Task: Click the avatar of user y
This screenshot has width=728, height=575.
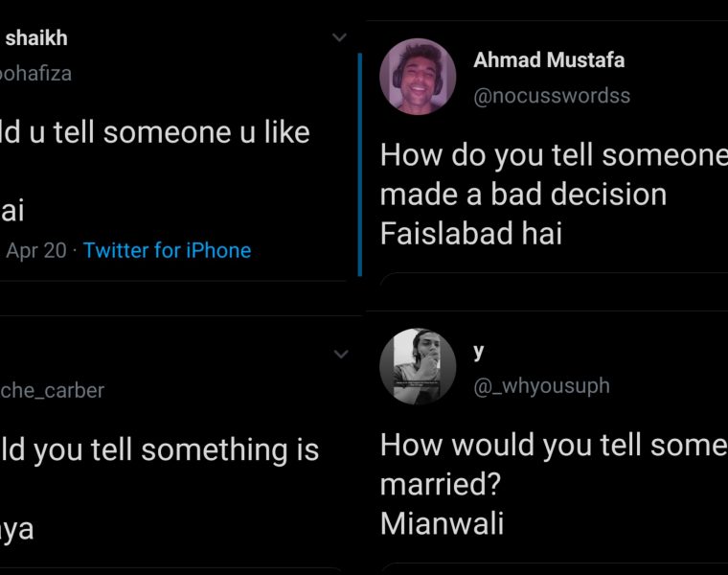Action: [x=418, y=366]
